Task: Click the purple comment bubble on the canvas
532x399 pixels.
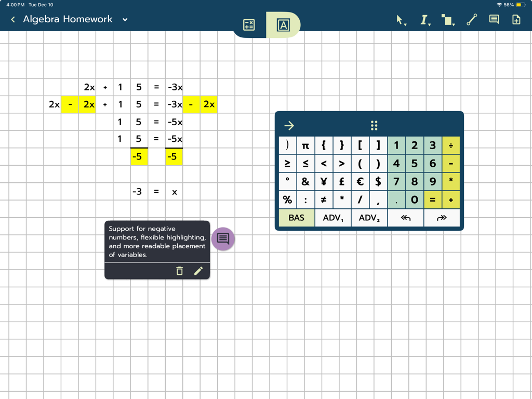Action: tap(223, 240)
